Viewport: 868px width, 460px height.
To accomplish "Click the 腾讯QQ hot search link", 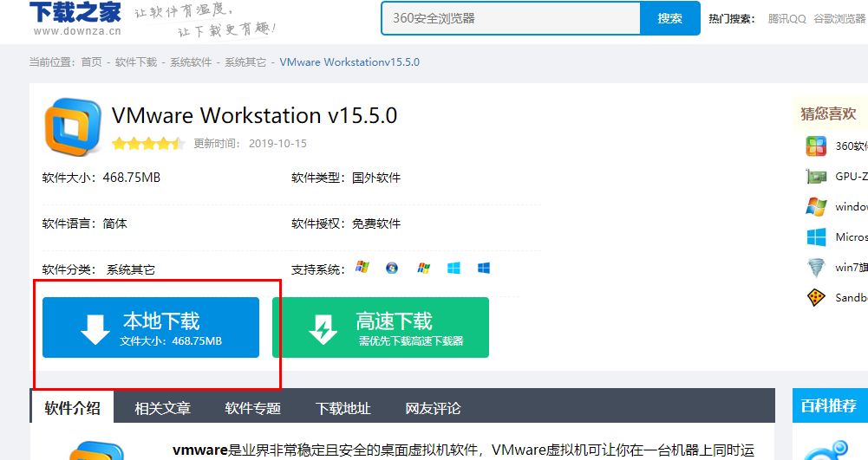I will point(786,19).
